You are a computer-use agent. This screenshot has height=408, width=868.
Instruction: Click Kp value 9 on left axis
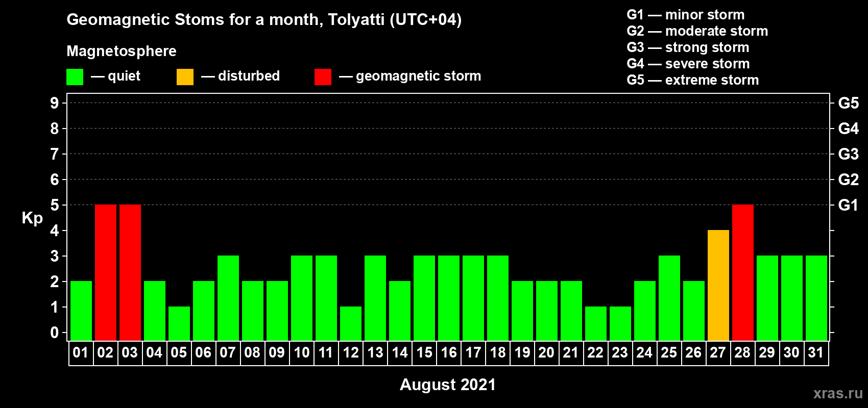(x=55, y=103)
